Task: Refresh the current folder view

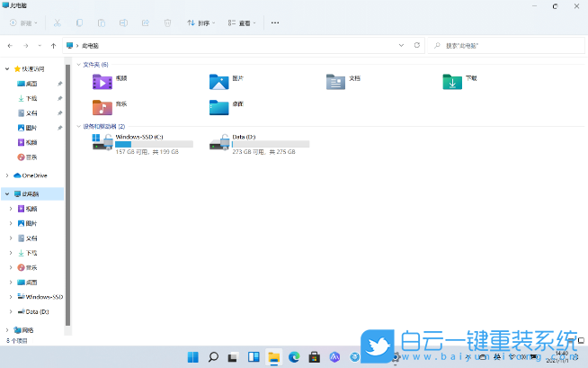Action: 416,45
